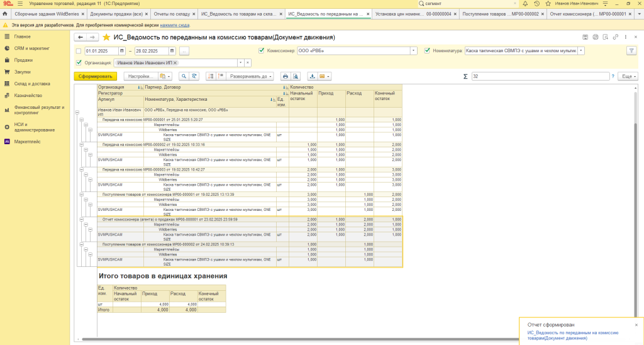The image size is (644, 345).
Task: Open the Склад и доставка section
Action: point(32,84)
